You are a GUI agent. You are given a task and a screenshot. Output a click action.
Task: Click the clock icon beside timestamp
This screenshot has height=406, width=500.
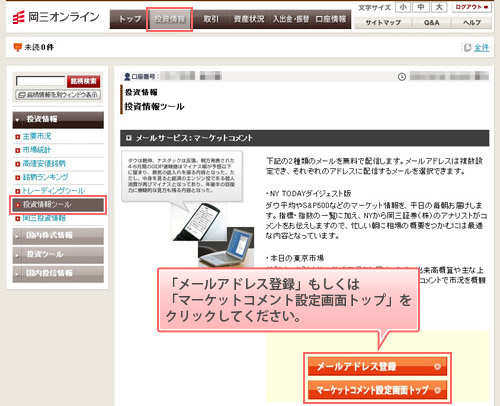402,77
